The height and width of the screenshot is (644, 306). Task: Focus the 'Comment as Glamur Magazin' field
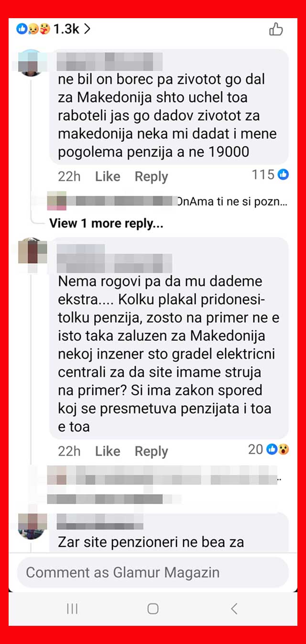(153, 572)
